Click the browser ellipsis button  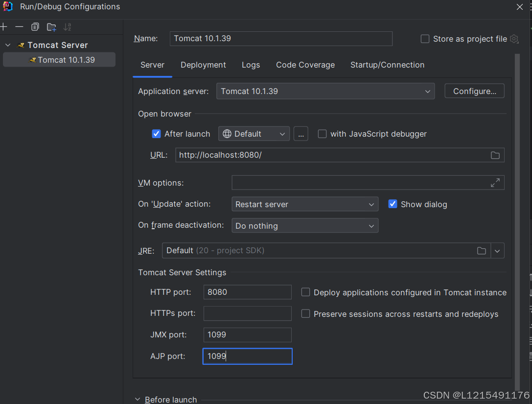pos(301,134)
